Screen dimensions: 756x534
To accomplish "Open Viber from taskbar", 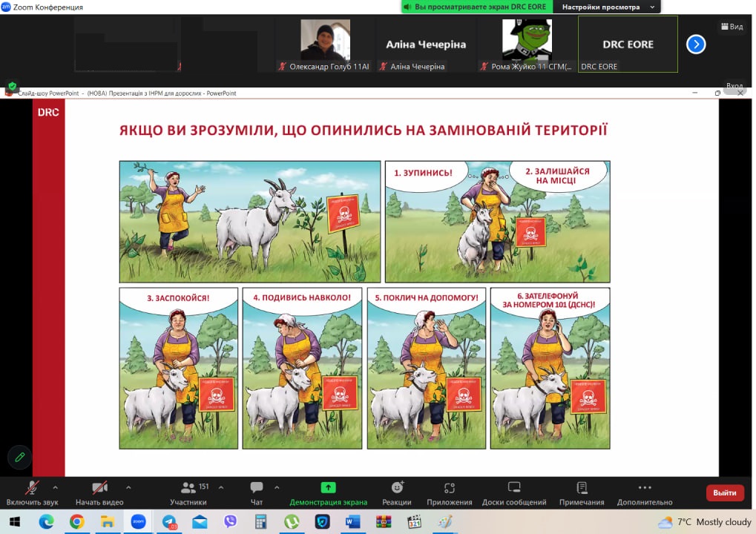I will tap(231, 522).
